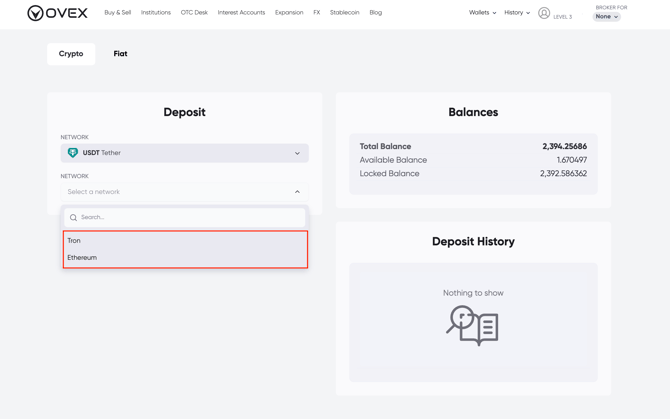Open the History dropdown menu
This screenshot has width=670, height=419.
pos(517,13)
